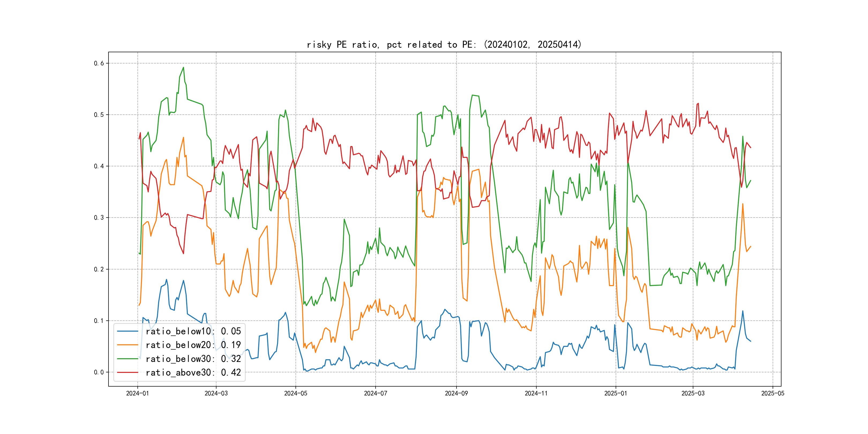Click the 0.0 y-axis tick label
The image size is (868, 434).
tap(99, 372)
